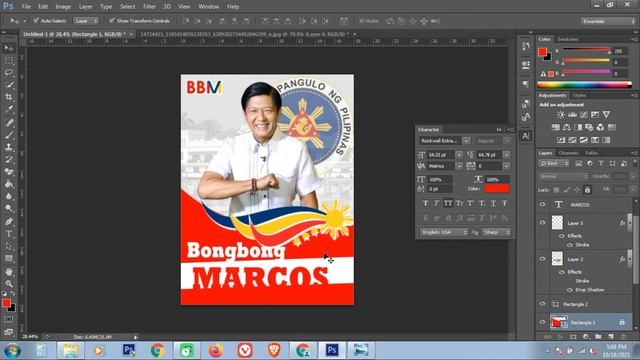Image resolution: width=640 pixels, height=360 pixels.
Task: Add a Color Balance adjustment
Action: pos(567,127)
